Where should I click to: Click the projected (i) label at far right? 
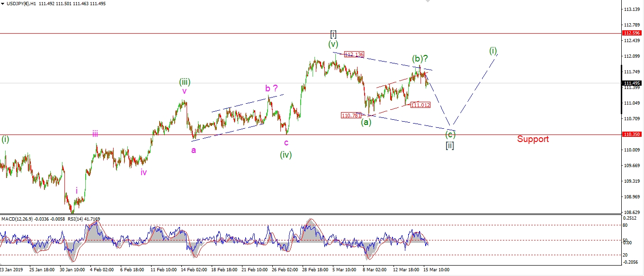tap(493, 50)
